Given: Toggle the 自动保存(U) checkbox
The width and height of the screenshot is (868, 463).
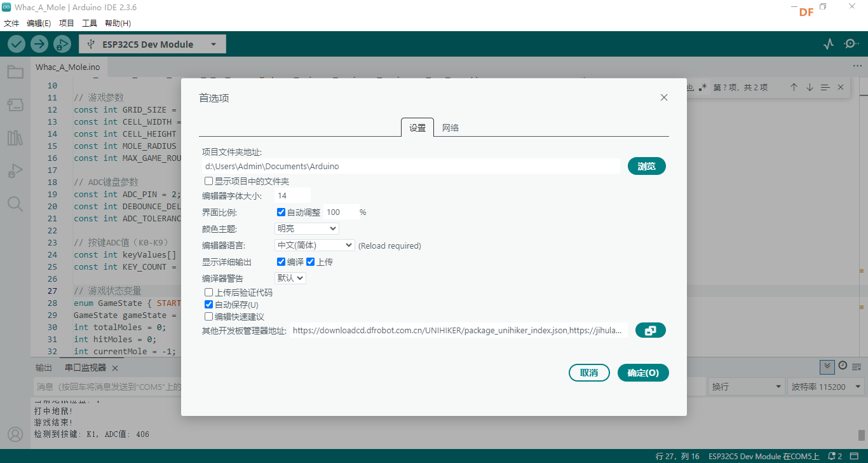Looking at the screenshot, I should (x=209, y=305).
